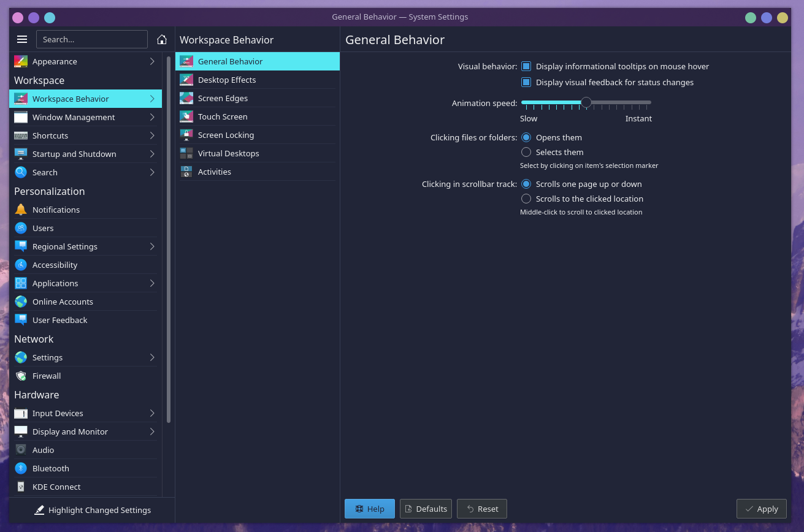The image size is (804, 532).
Task: Click the Regional Settings icon
Action: point(21,246)
